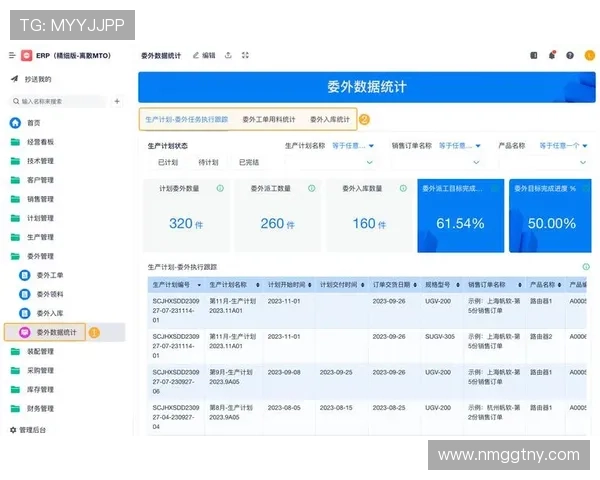Open the 委外工单 form icon
Screen dimensions: 600x480
coord(25,275)
